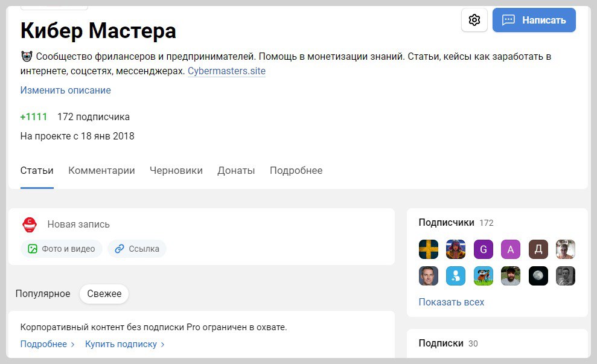Click the Подписки count 30
This screenshot has height=364, width=597.
point(473,343)
